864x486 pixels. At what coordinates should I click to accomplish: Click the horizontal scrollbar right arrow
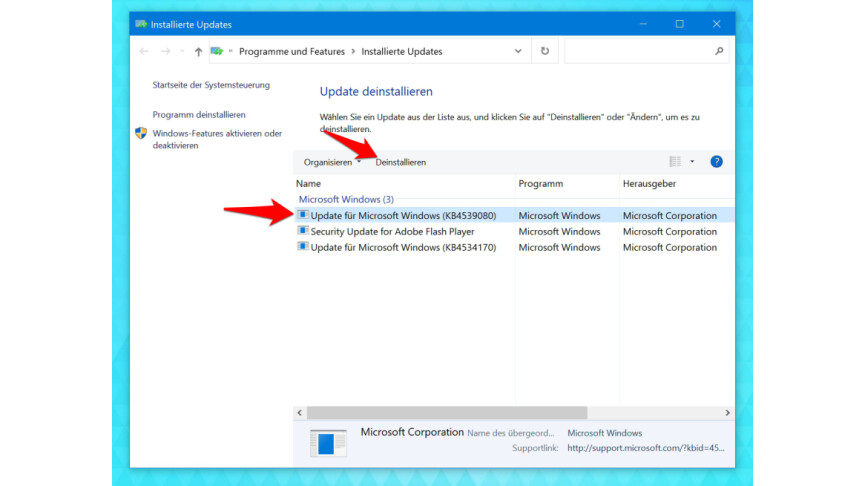(x=727, y=413)
